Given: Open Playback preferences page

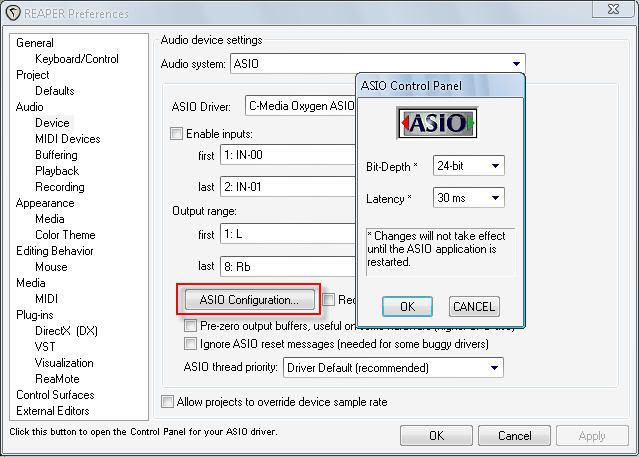Looking at the screenshot, I should pos(57,171).
